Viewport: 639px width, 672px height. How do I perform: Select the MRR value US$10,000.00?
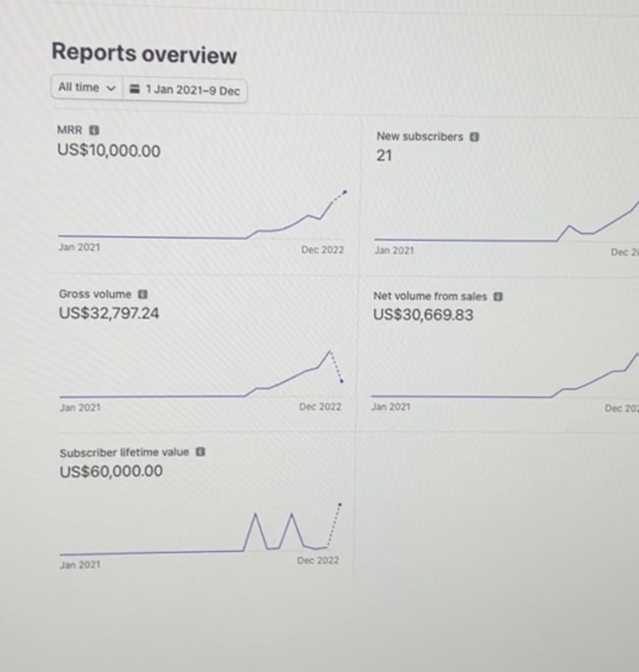tap(109, 151)
